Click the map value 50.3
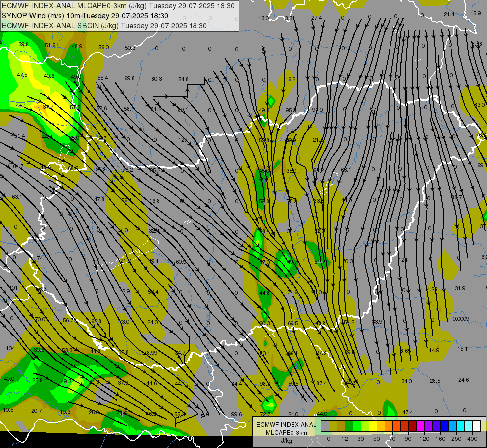Screen dimensions: 487x448 [130, 48]
